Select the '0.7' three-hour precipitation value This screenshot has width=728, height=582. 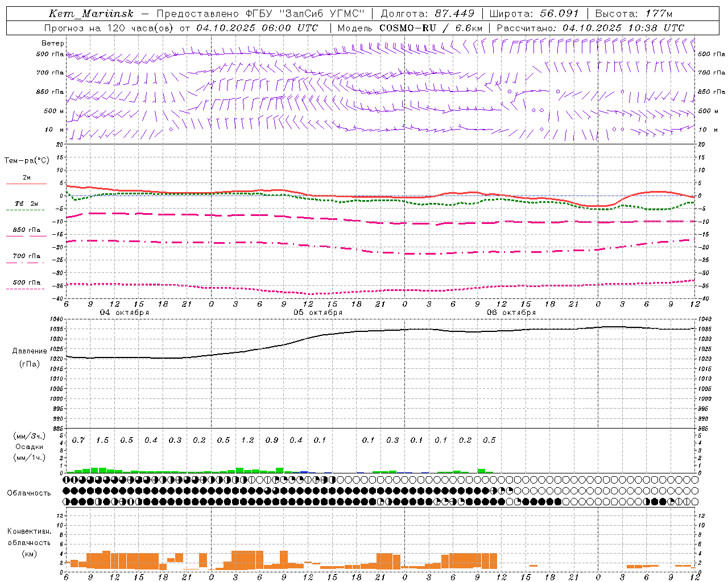pyautogui.click(x=78, y=440)
